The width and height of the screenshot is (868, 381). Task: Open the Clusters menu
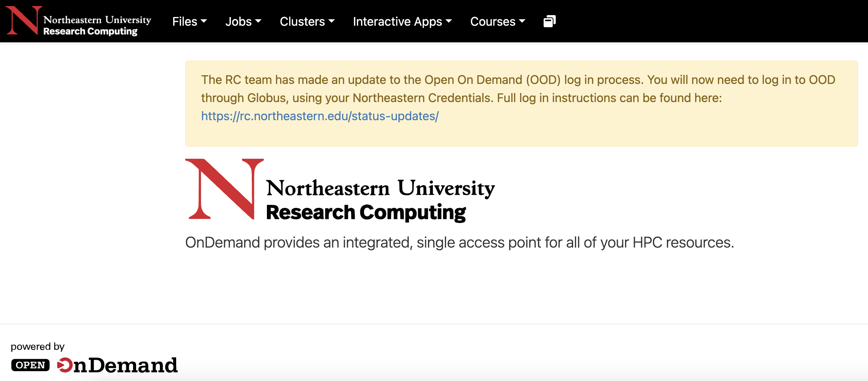(x=302, y=22)
